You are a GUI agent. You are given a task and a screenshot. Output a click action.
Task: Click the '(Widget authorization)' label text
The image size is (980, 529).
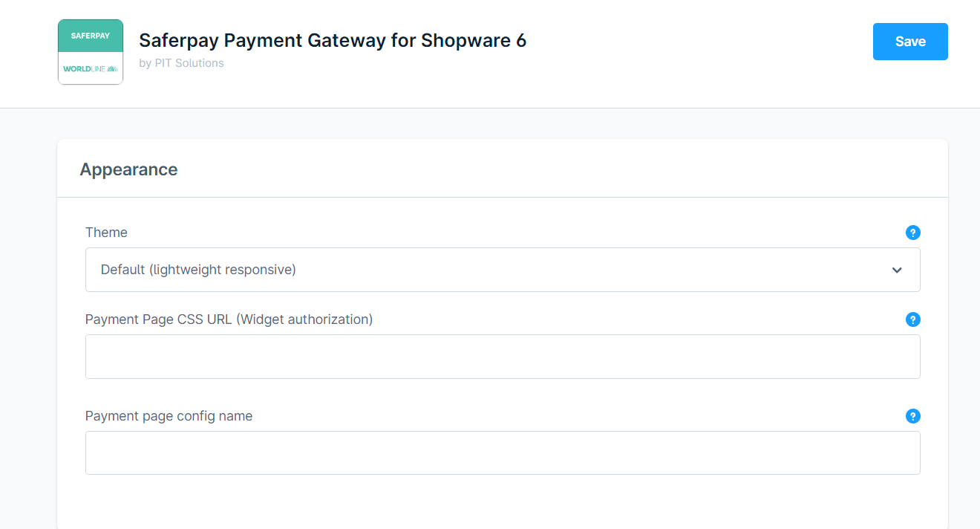304,319
